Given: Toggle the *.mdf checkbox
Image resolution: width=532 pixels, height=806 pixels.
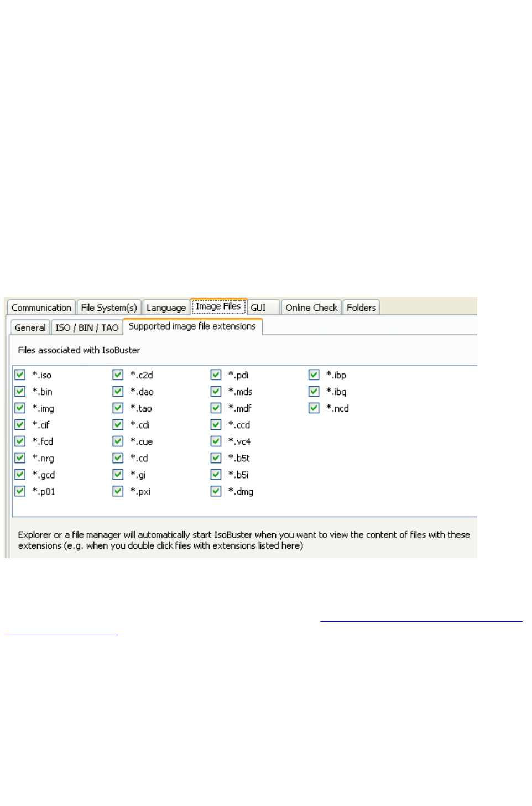Looking at the screenshot, I should click(216, 408).
